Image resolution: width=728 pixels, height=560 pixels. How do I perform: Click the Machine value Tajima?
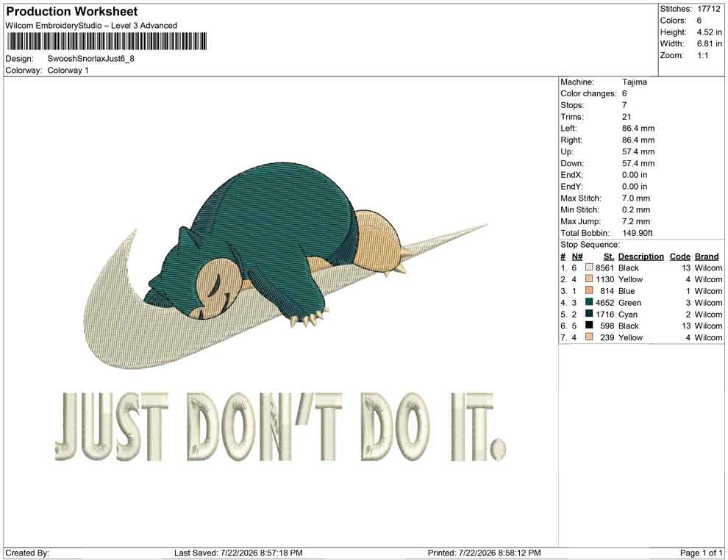(x=634, y=82)
